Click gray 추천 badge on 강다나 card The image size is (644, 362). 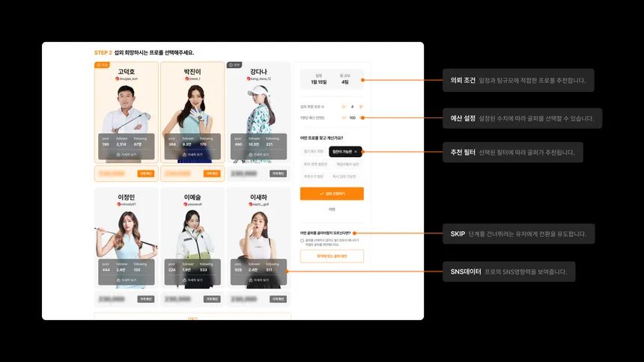pos(234,65)
